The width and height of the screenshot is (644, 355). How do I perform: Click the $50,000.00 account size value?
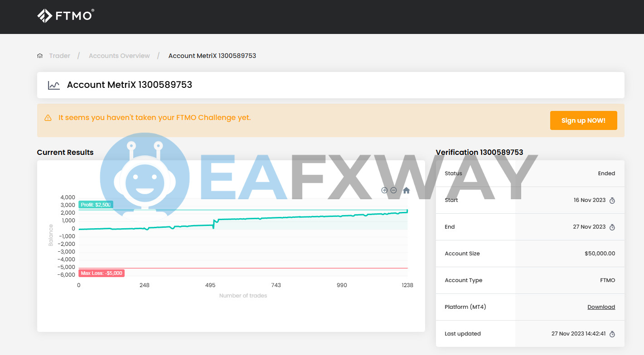click(x=600, y=254)
